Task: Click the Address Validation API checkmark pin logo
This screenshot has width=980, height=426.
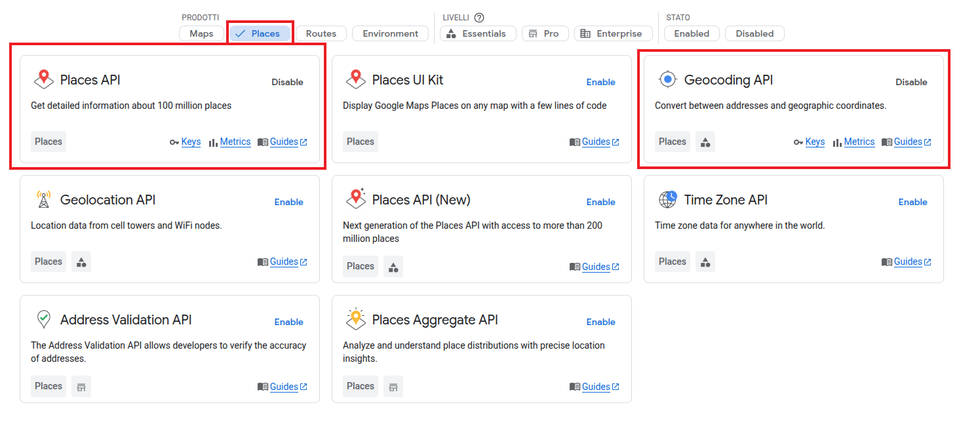Action: click(x=44, y=319)
